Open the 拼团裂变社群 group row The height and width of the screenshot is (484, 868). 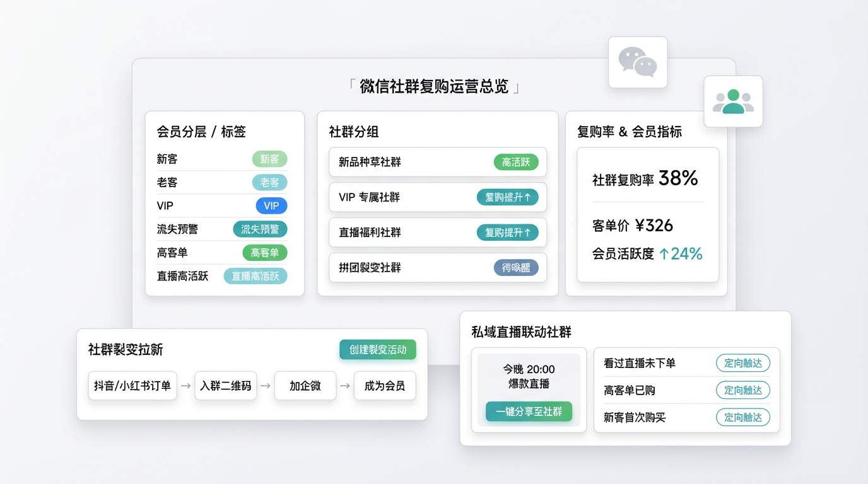[437, 268]
